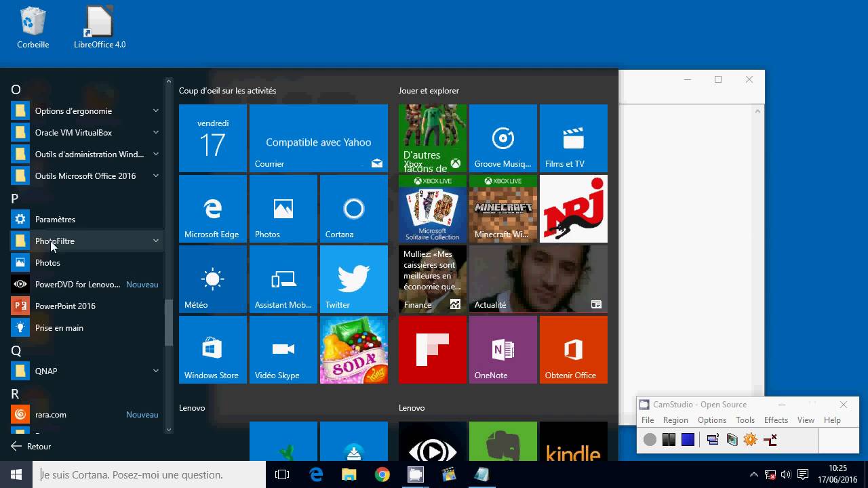Open CamStudio's Options menu
The image size is (868, 488).
(x=712, y=420)
